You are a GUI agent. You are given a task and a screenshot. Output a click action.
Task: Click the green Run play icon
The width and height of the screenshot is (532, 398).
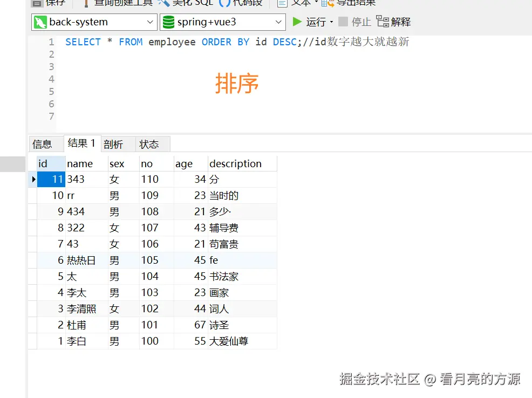[297, 22]
